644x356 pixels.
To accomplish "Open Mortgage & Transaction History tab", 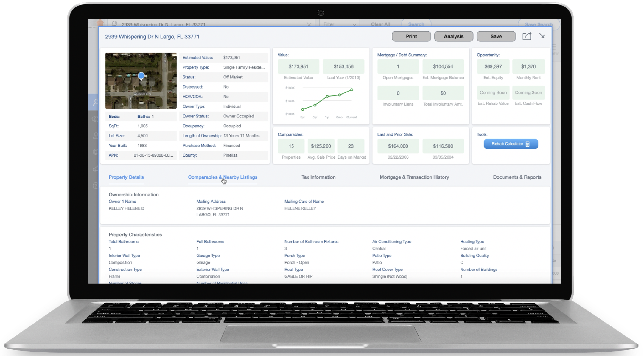I will [x=414, y=177].
